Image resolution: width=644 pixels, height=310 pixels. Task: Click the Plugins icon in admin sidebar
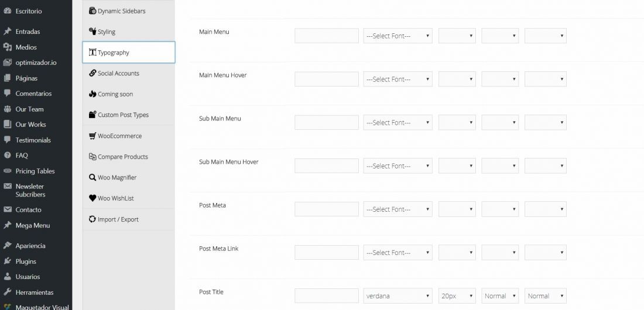[x=8, y=261]
